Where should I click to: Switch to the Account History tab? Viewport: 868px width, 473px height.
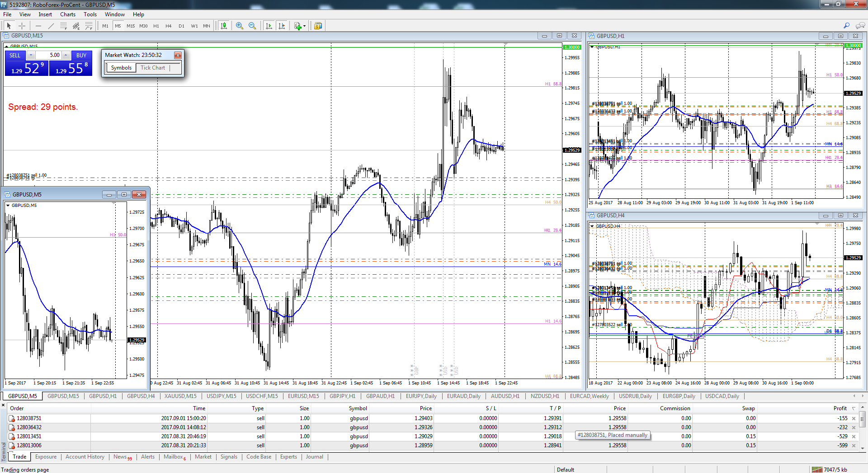[85, 457]
